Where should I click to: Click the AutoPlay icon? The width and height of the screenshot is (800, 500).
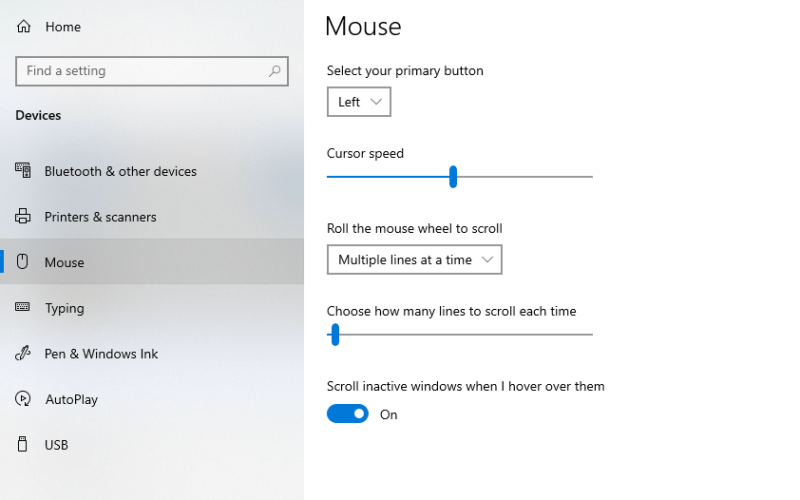(23, 398)
